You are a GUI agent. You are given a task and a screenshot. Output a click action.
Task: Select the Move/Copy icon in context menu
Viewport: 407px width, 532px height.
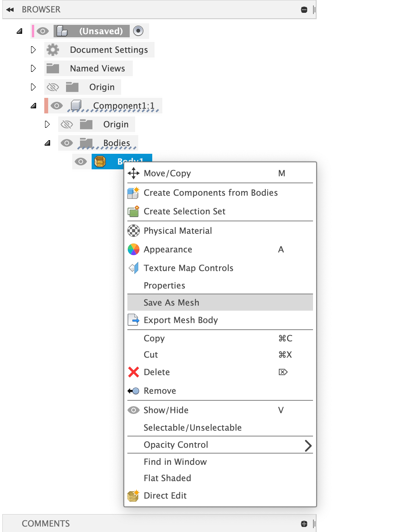pyautogui.click(x=134, y=173)
